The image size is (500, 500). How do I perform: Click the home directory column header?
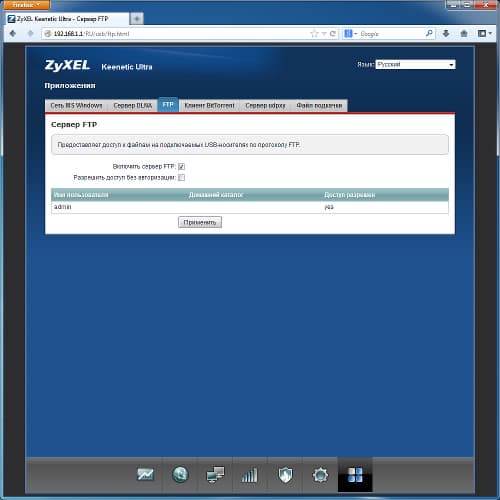pos(216,195)
